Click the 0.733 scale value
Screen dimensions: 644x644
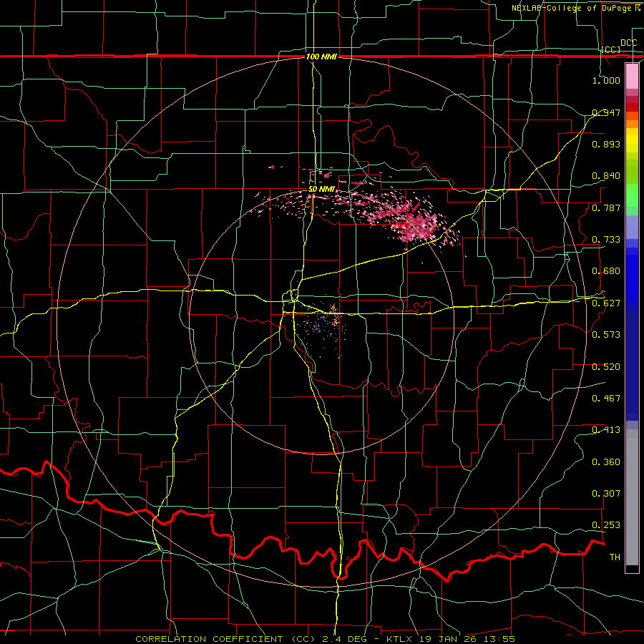tap(606, 240)
